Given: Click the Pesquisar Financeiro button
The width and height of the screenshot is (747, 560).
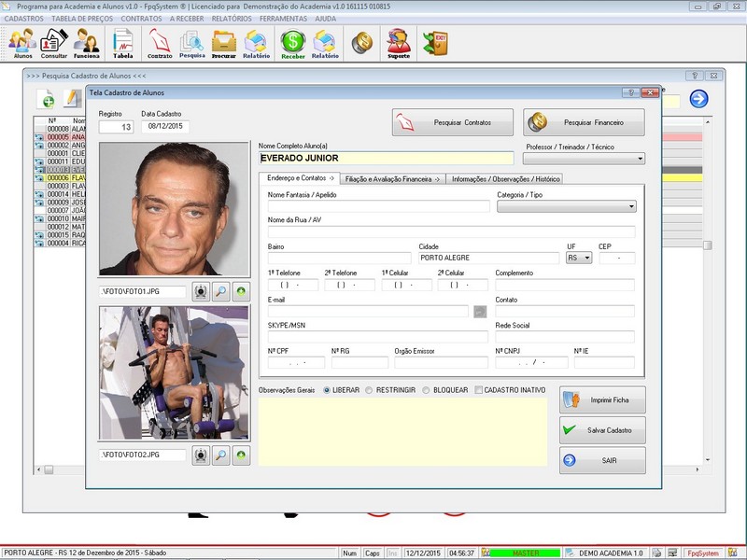Looking at the screenshot, I should pyautogui.click(x=584, y=122).
